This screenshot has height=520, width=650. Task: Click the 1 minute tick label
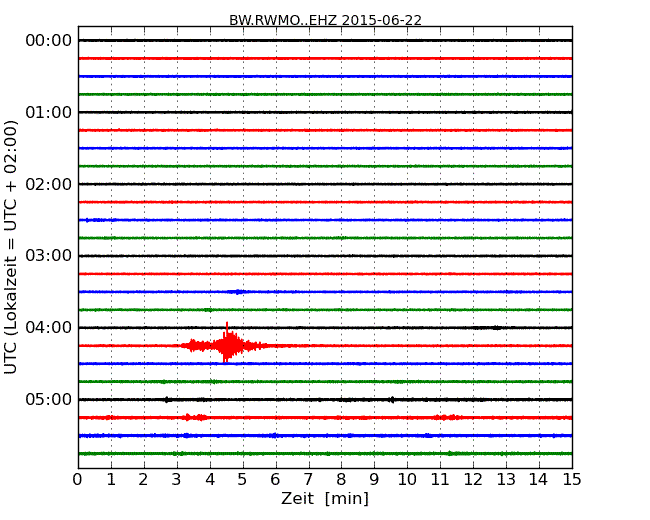click(x=111, y=480)
